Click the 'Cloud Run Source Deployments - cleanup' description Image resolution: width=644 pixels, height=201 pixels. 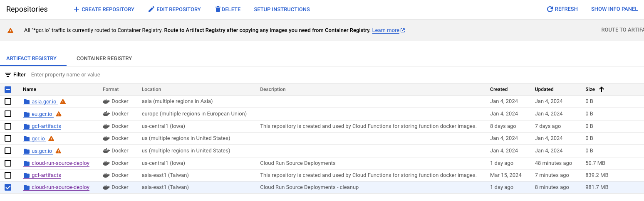(309, 187)
